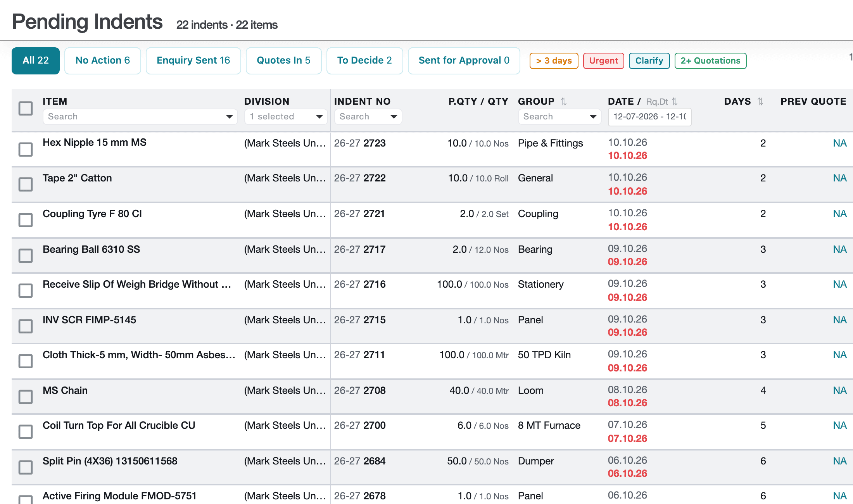Click quantity 2.0 / 12.0 Nos

pos(480,249)
